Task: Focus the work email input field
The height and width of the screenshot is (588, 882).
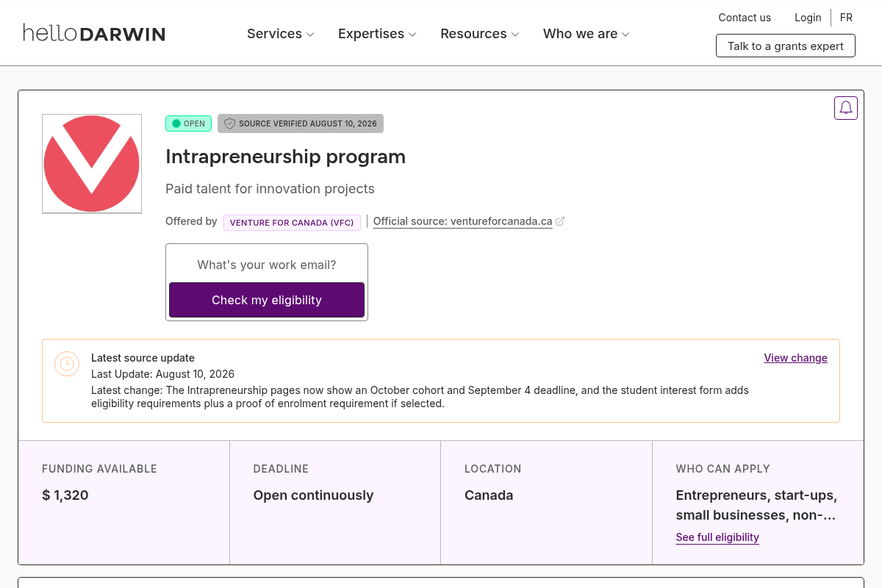Action: click(x=267, y=265)
